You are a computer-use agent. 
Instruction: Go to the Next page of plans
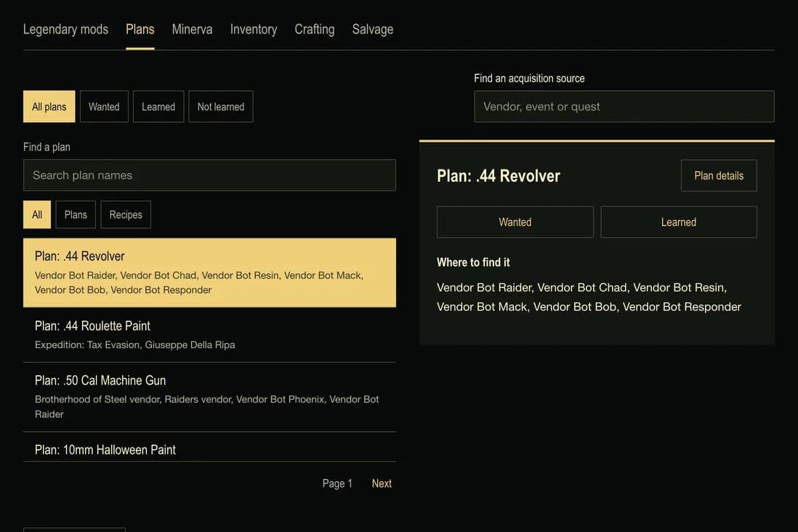382,483
